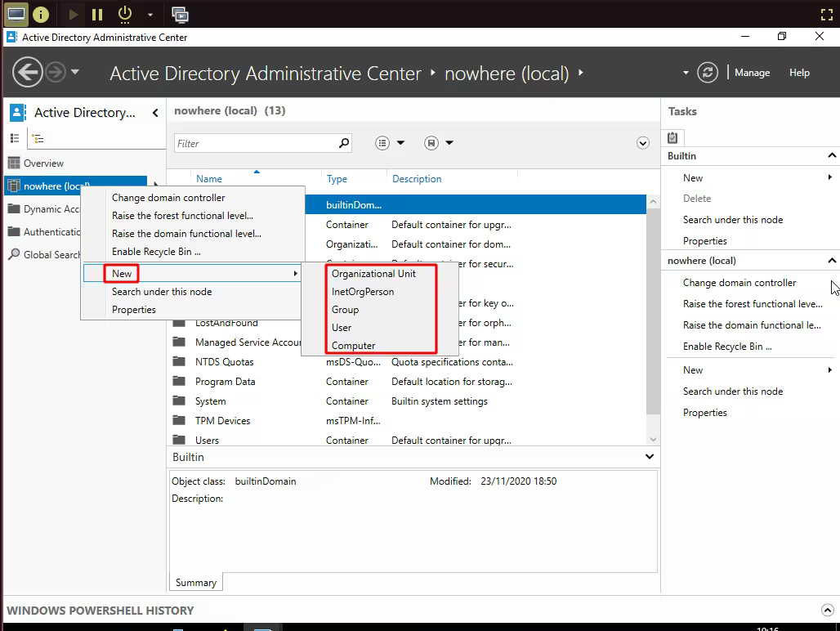Open the New submenu in context menu
Viewport: 840px width, 631px height.
tap(193, 274)
